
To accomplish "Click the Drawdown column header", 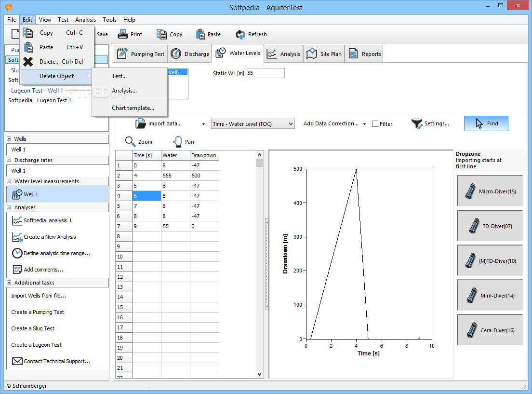I will 204,155.
